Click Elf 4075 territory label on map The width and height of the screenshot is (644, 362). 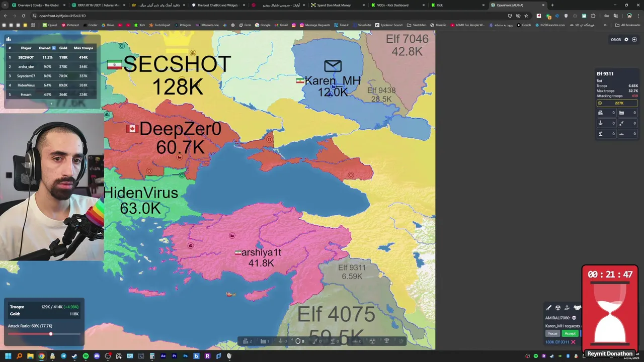336,315
